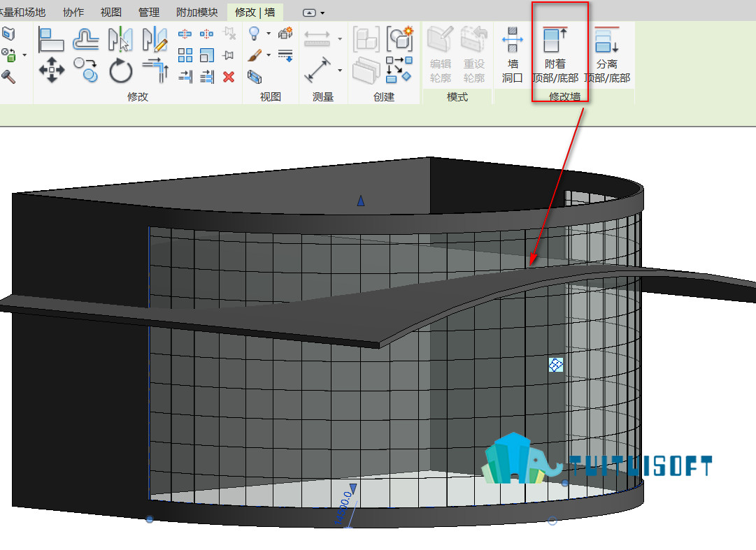Click the 修改墙 panel label
This screenshot has width=756, height=550.
coord(564,97)
